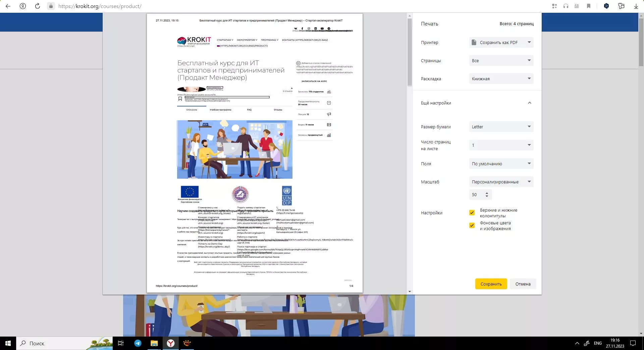Viewport: 644px width, 350px height.
Task: Reload the page with the refresh icon
Action: coord(38,6)
